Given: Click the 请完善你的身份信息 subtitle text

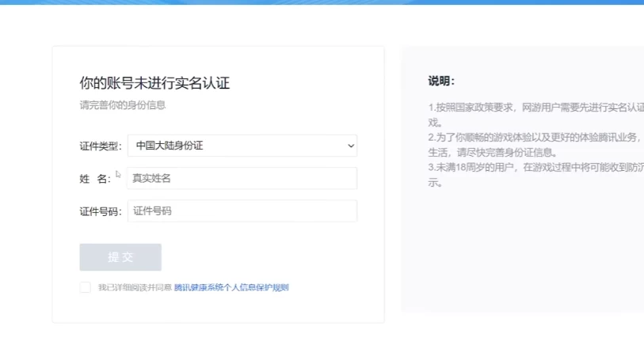Looking at the screenshot, I should point(123,104).
